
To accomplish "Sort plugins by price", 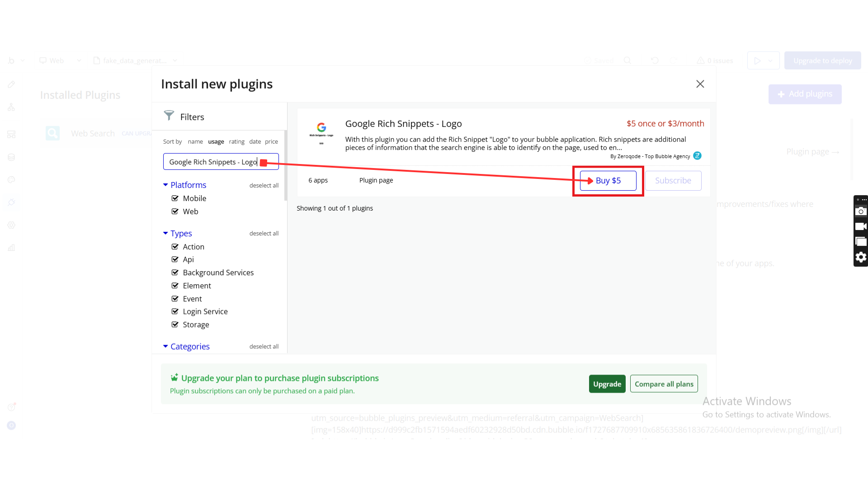I will [x=271, y=142].
